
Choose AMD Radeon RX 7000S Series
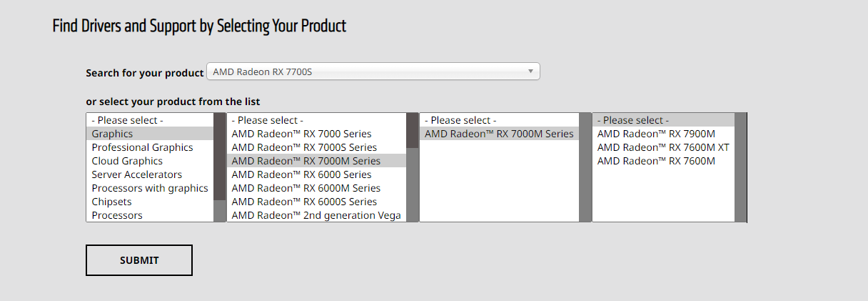[x=304, y=147]
